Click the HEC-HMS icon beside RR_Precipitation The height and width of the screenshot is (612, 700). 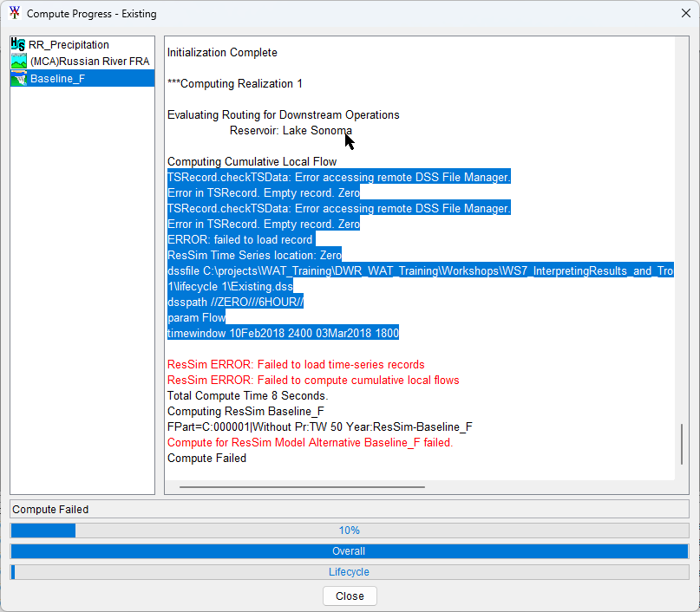coord(18,44)
